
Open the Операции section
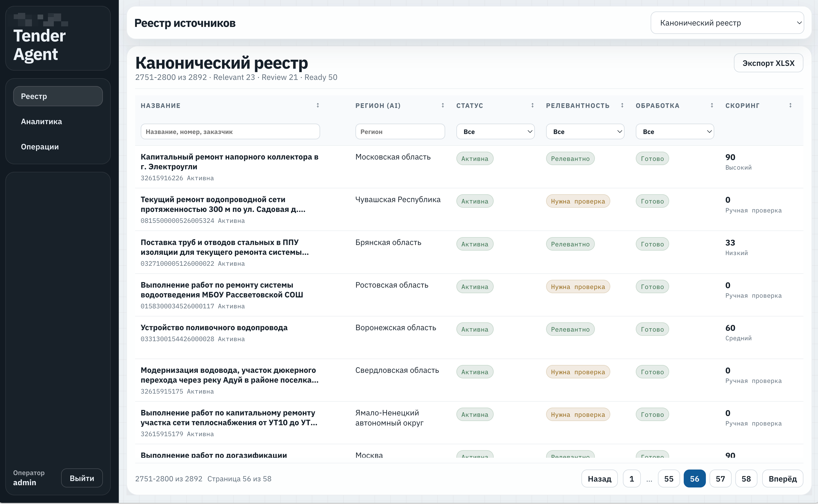pyautogui.click(x=40, y=146)
